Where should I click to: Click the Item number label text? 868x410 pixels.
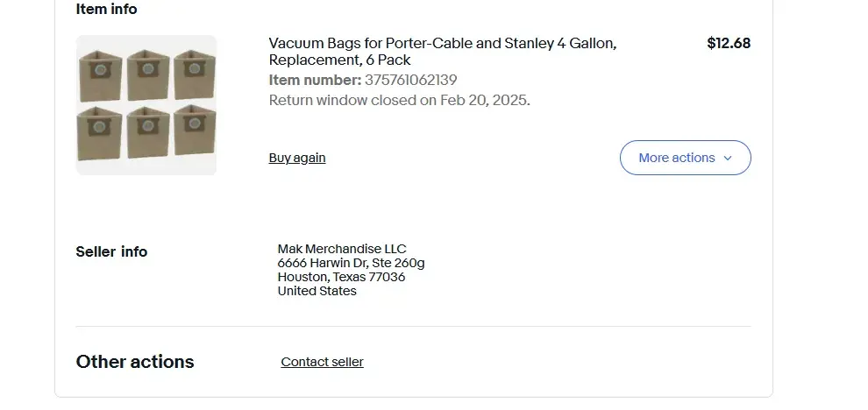coord(315,81)
